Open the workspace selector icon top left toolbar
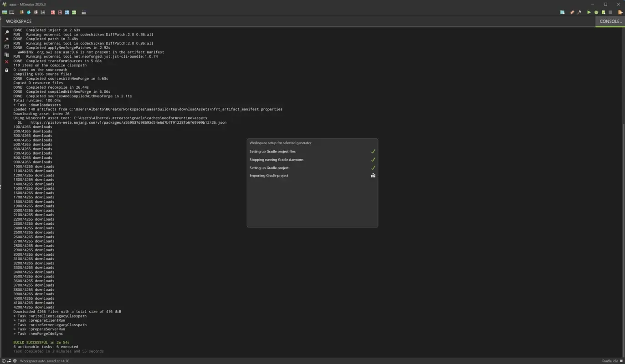This screenshot has width=625, height=364. point(5,12)
